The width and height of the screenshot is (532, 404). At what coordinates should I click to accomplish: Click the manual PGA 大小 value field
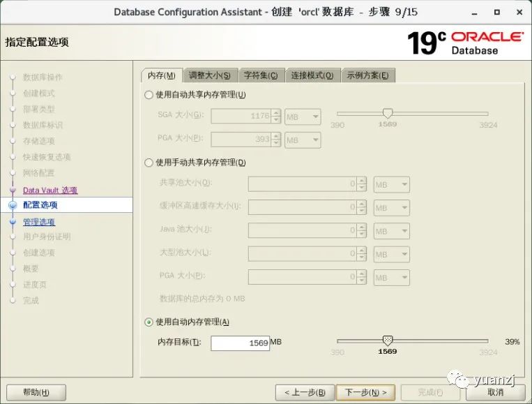303,277
